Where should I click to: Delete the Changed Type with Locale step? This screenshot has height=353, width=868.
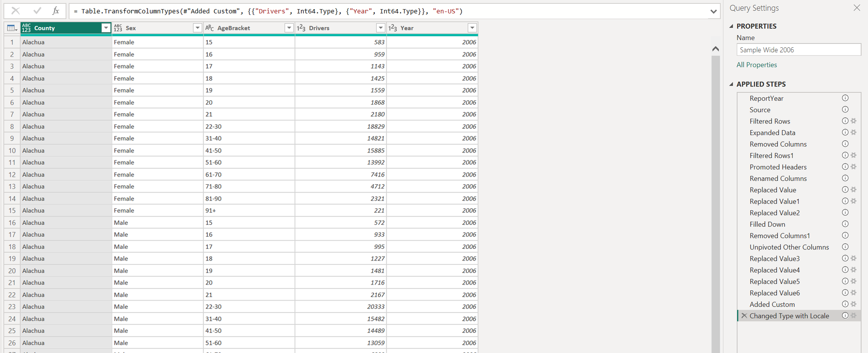[744, 316]
